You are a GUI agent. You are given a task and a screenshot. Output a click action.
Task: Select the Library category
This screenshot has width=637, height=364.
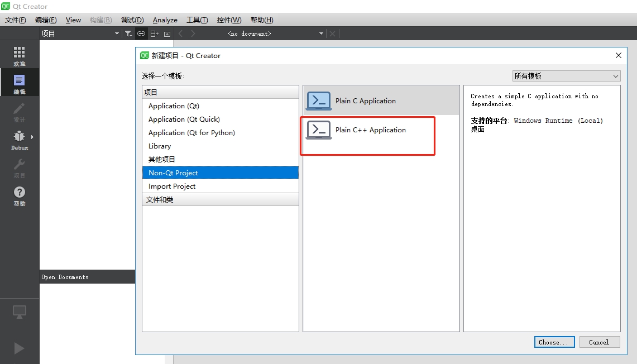pos(221,146)
